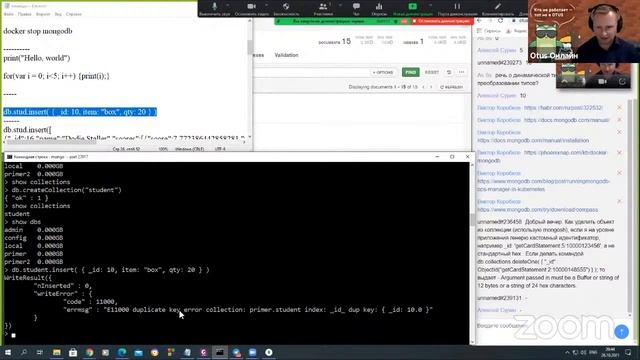This screenshot has width=640, height=360.
Task: Open docs.mongodb.com/manual link in chat
Action: point(567,120)
